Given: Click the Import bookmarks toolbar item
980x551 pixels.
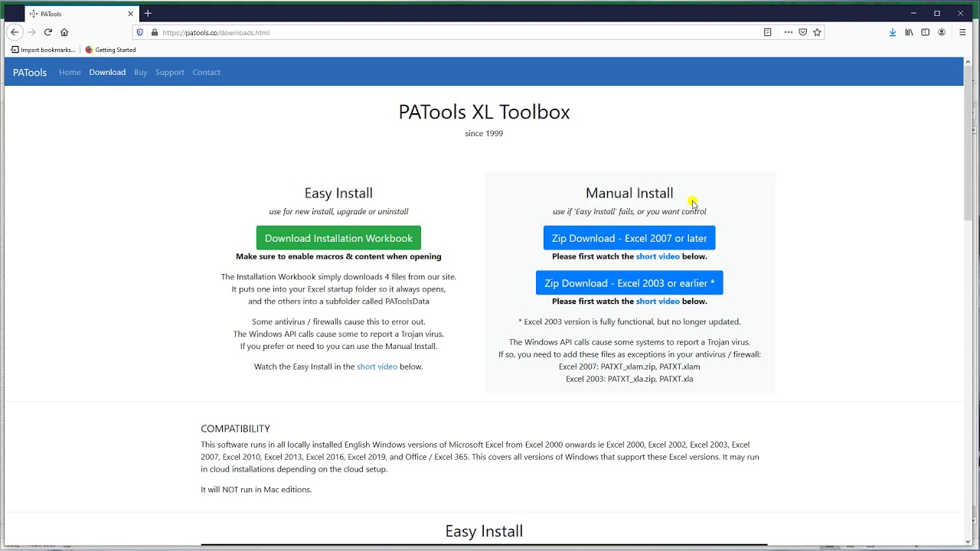Looking at the screenshot, I should point(44,50).
